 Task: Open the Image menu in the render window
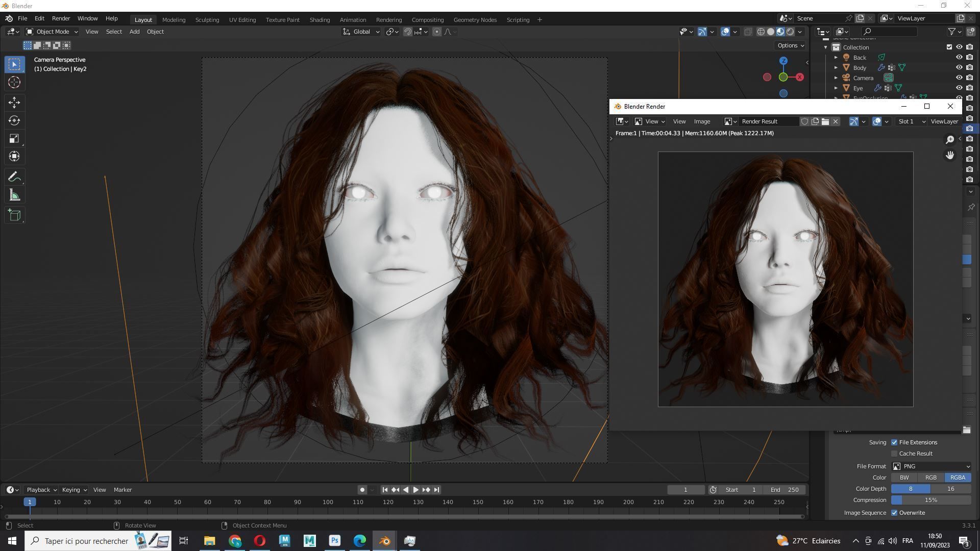[x=702, y=121]
